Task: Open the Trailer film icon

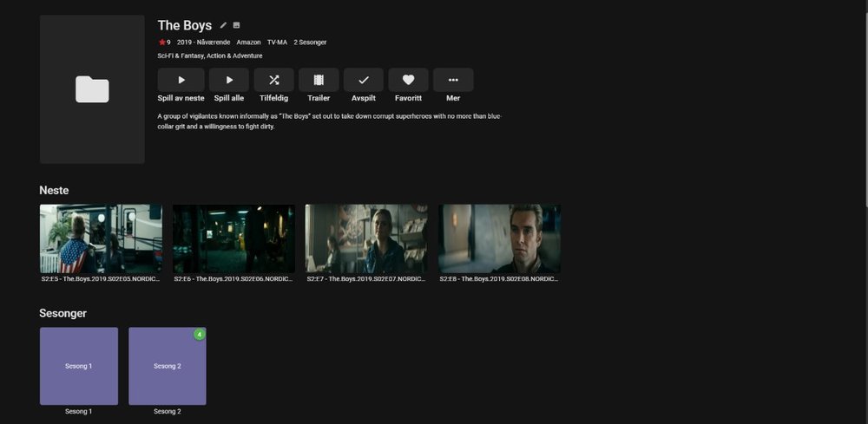Action: point(319,80)
